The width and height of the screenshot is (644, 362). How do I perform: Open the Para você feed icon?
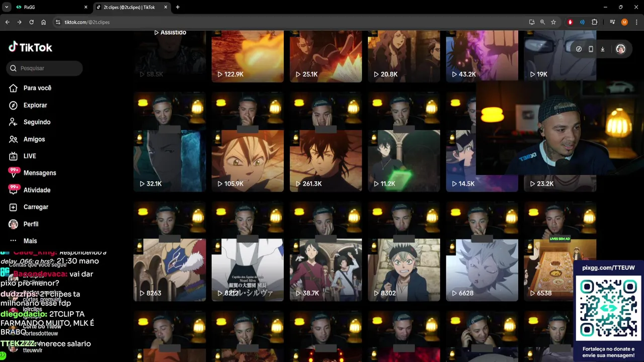click(14, 88)
